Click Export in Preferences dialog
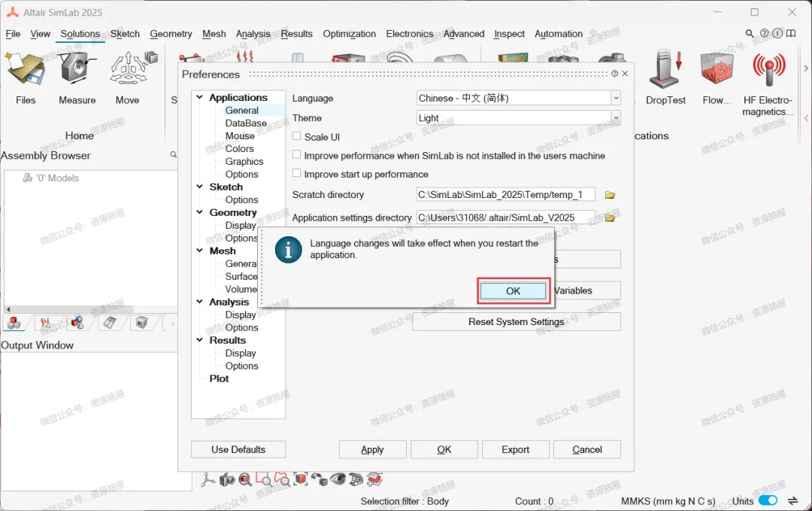The height and width of the screenshot is (511, 812). [515, 449]
